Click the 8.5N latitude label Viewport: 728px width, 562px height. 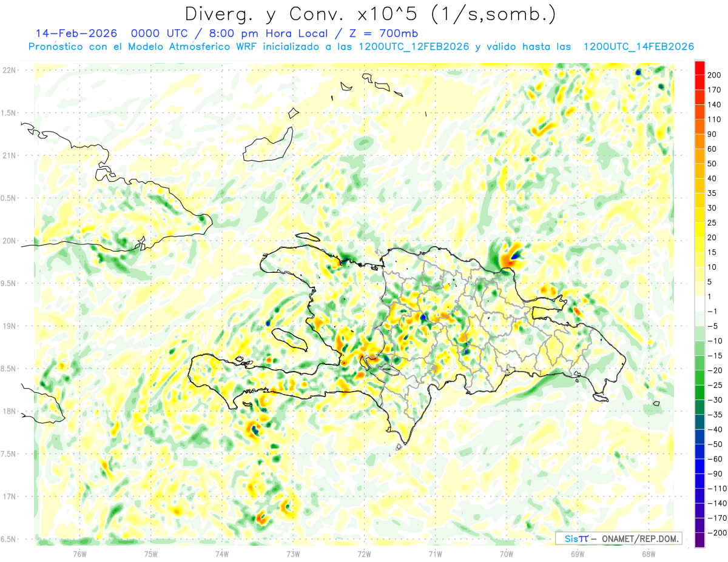(7, 369)
